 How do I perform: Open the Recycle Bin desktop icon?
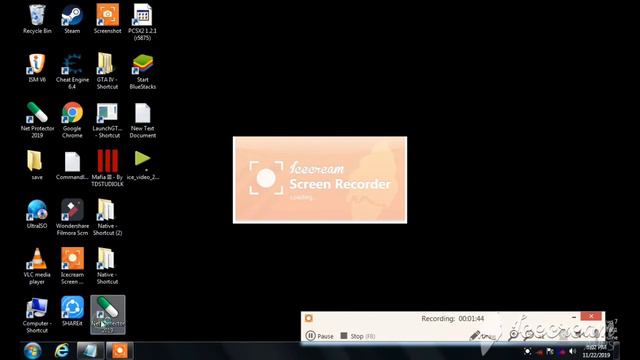tap(37, 19)
